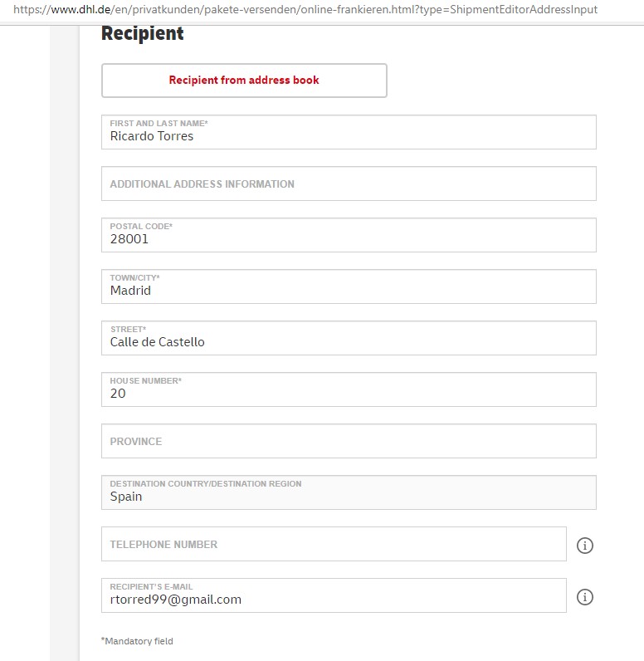Click the FIRST AND LAST NAME* label

click(159, 123)
